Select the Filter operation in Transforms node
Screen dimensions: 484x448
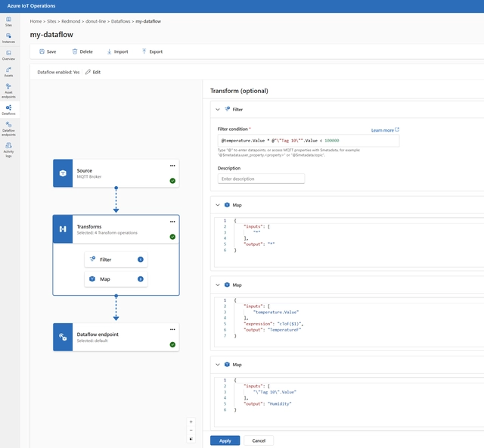tap(116, 260)
